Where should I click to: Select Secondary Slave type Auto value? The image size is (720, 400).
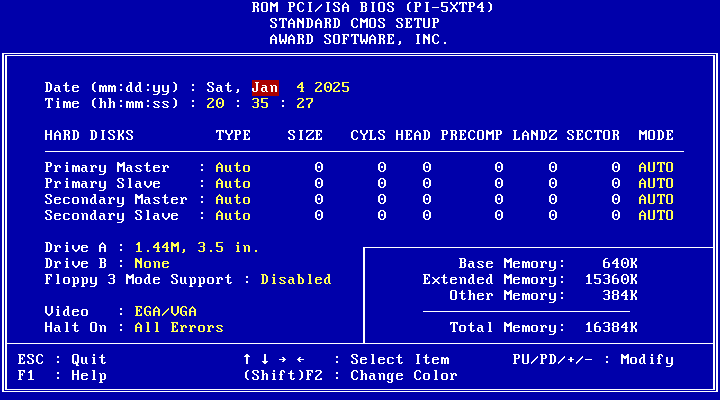click(x=233, y=216)
